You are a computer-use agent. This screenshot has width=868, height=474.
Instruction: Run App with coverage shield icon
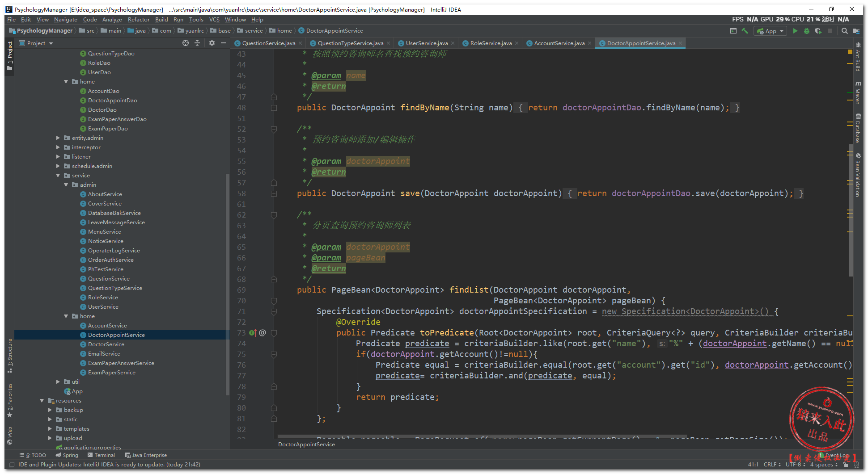(x=818, y=31)
